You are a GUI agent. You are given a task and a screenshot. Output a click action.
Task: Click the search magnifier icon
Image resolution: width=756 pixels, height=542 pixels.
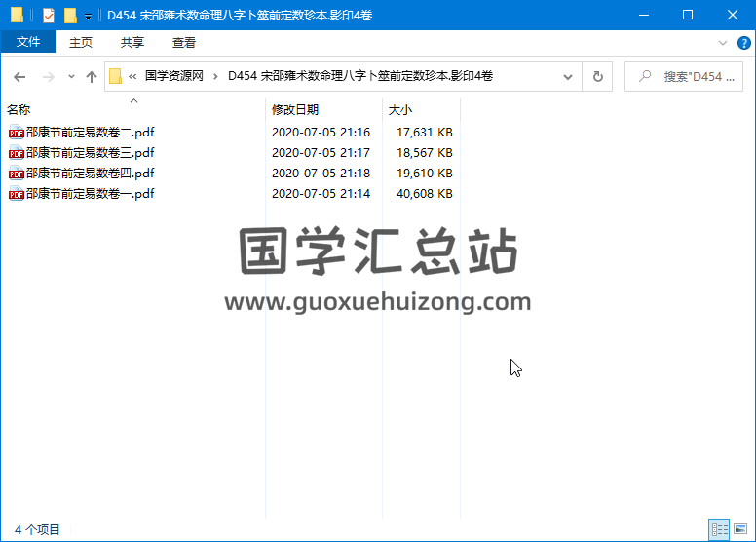pos(645,76)
